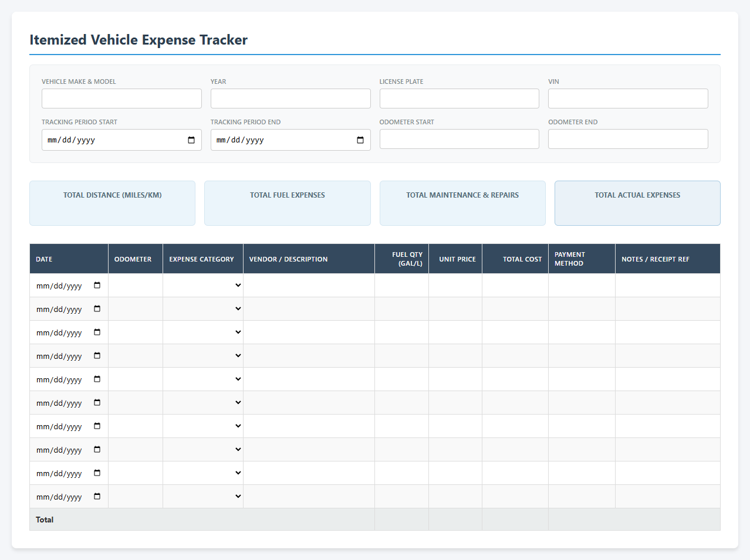Open the calendar icon in eighth table row
750x560 pixels.
click(x=97, y=450)
